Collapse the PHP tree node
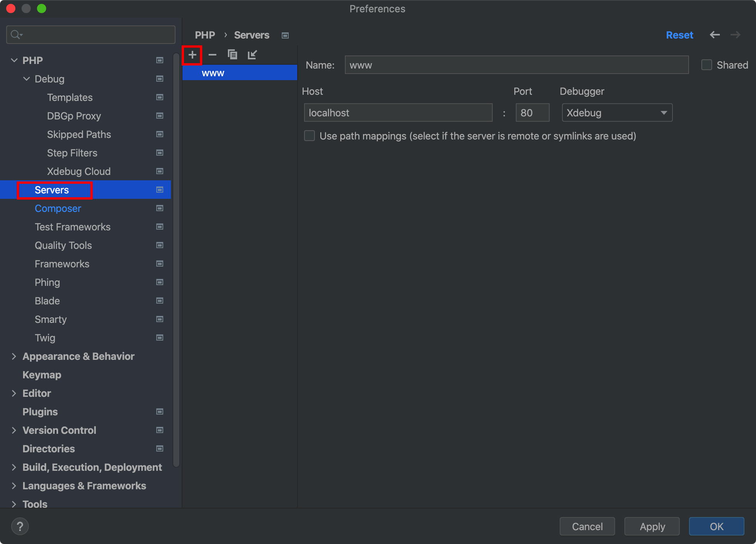The image size is (756, 544). [x=14, y=60]
